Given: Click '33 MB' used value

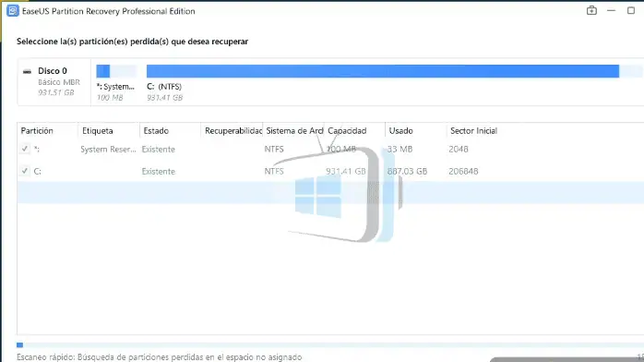Looking at the screenshot, I should 400,150.
